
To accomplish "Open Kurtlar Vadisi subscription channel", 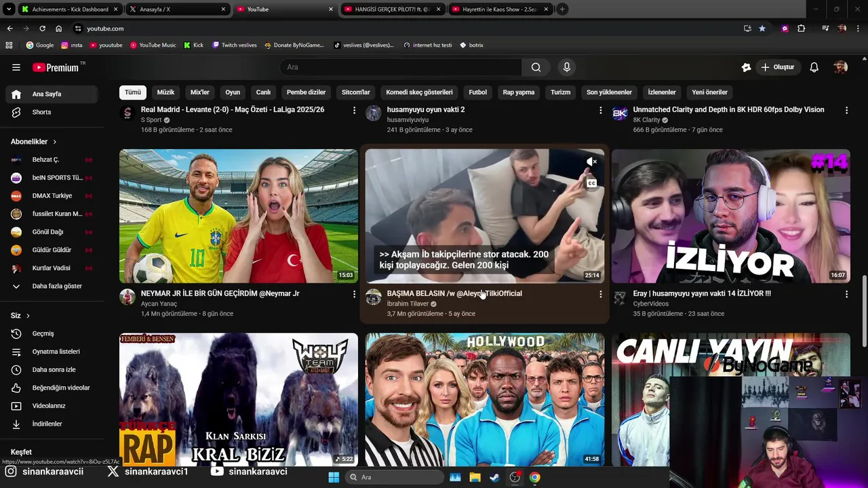I will [x=52, y=268].
